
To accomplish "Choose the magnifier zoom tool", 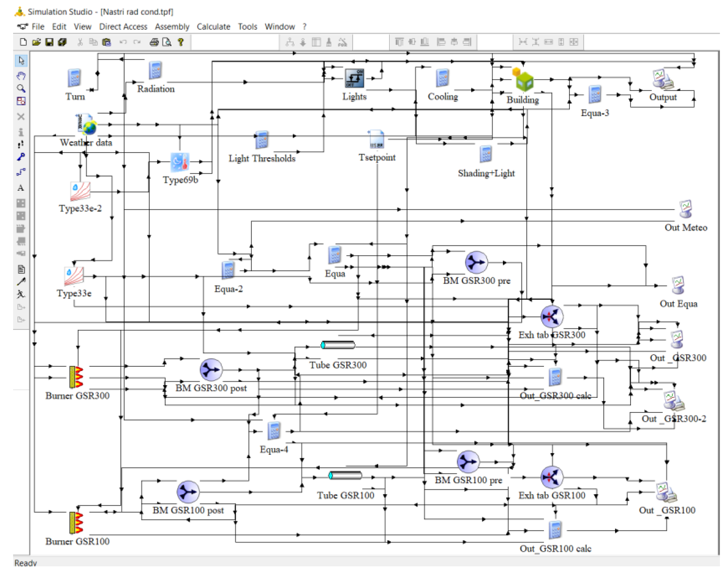I will 21,88.
